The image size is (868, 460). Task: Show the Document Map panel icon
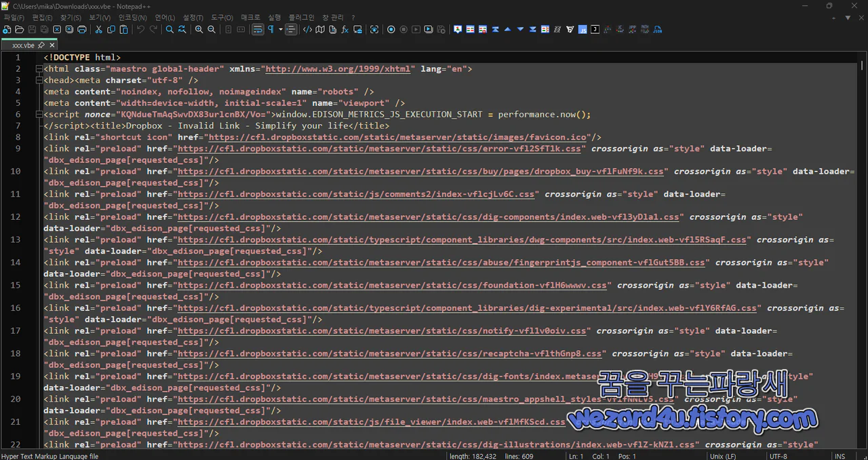click(320, 30)
